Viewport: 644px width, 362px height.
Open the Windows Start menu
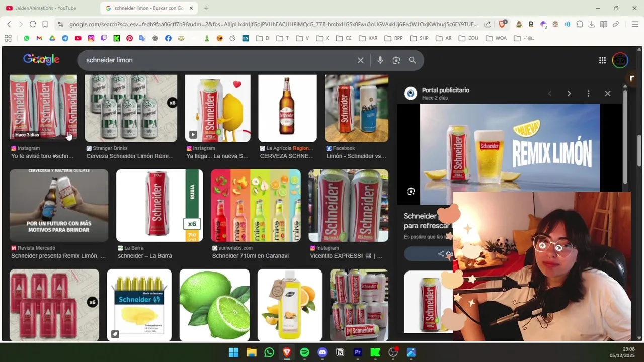[x=233, y=352]
